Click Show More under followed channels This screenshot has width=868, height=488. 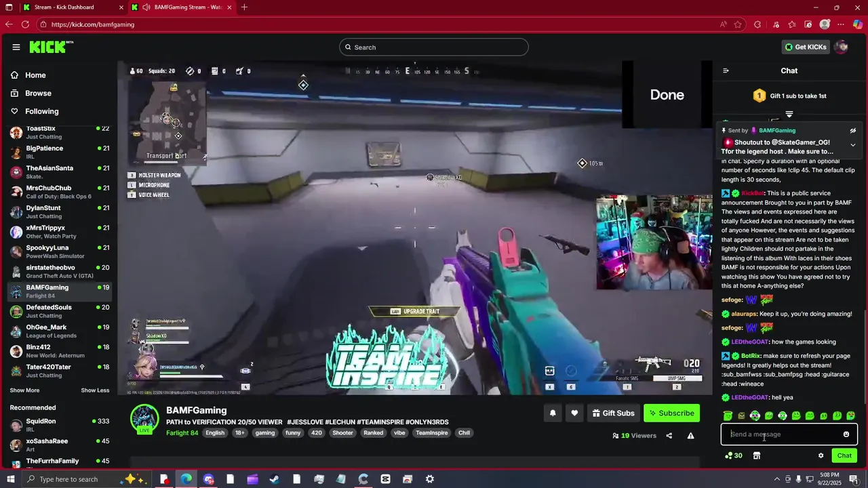pyautogui.click(x=24, y=390)
